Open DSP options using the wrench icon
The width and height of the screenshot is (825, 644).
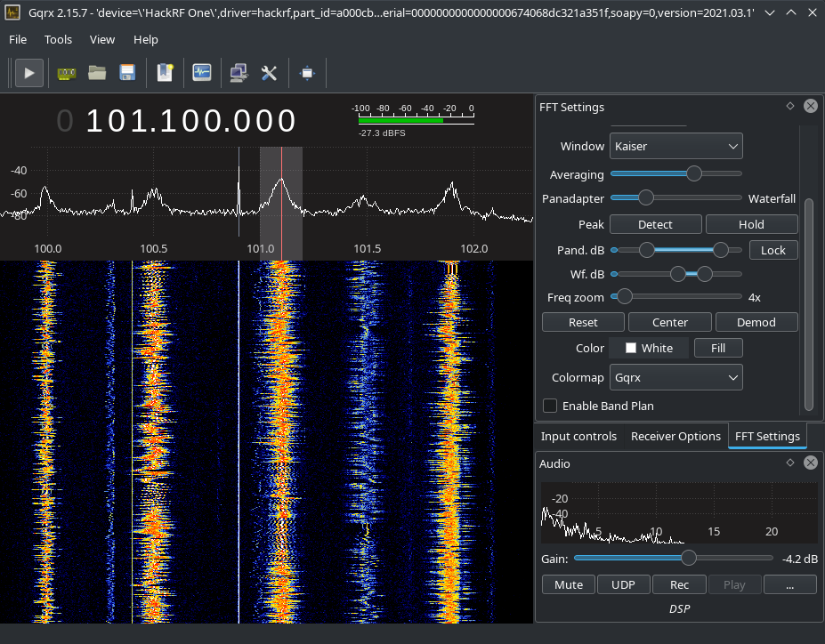pyautogui.click(x=270, y=72)
